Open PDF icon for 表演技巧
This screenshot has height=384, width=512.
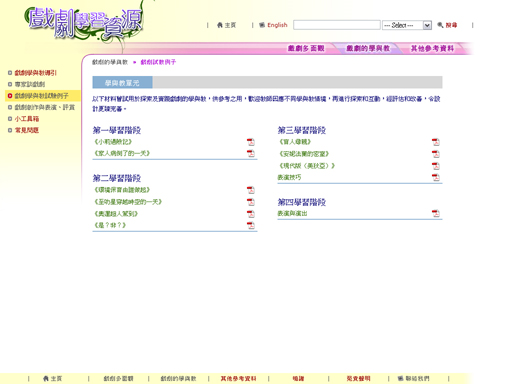436,177
